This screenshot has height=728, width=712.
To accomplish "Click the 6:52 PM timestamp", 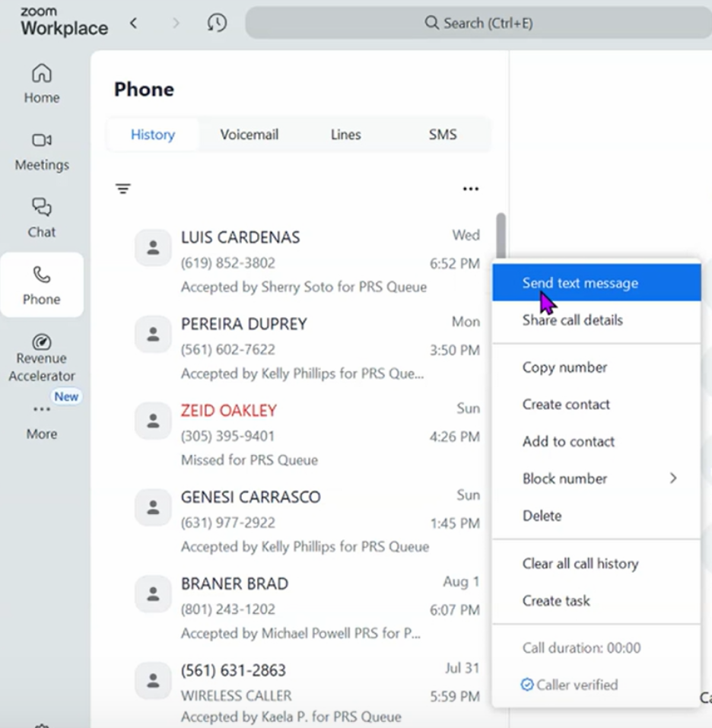I will click(x=454, y=263).
